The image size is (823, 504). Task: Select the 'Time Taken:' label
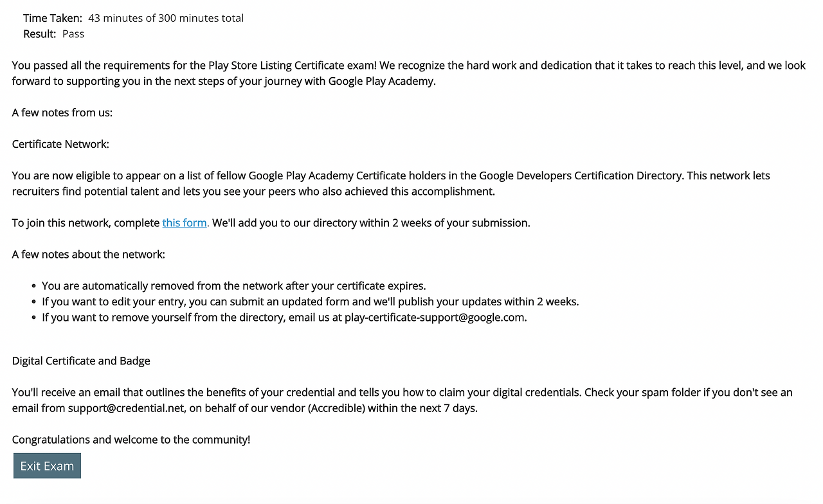pyautogui.click(x=53, y=18)
